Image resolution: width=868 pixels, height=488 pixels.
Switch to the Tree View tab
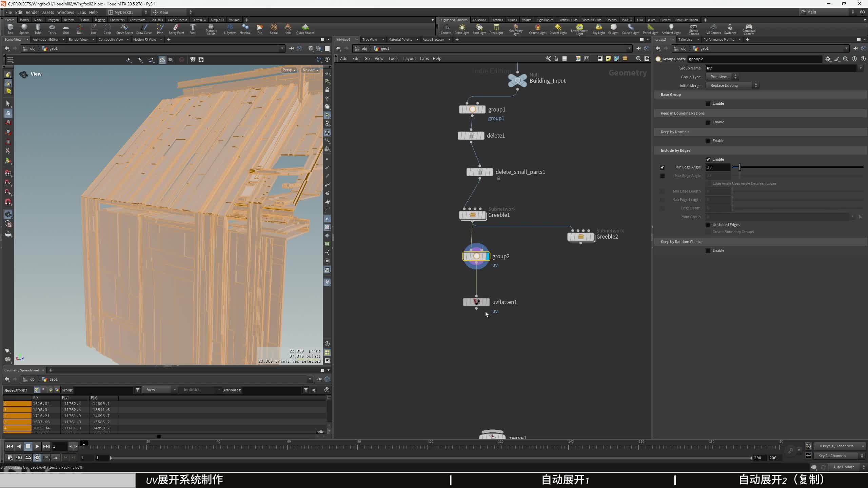click(x=370, y=40)
